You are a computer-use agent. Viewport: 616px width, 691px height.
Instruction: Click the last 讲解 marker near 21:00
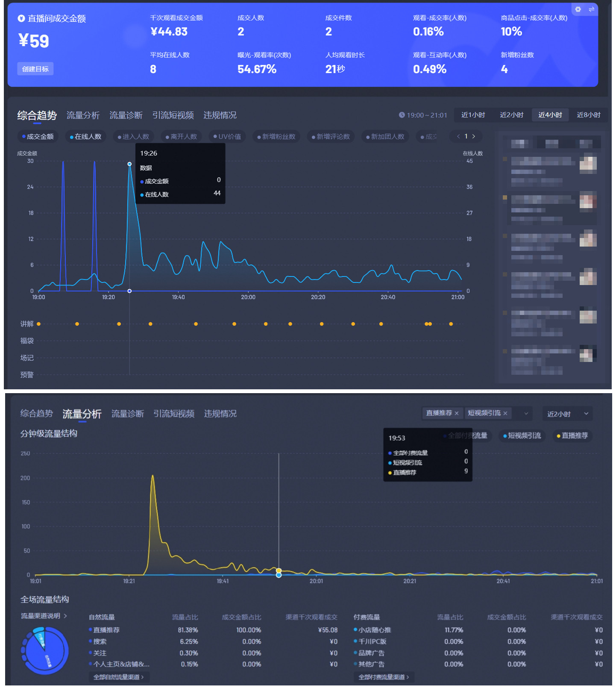click(x=451, y=324)
